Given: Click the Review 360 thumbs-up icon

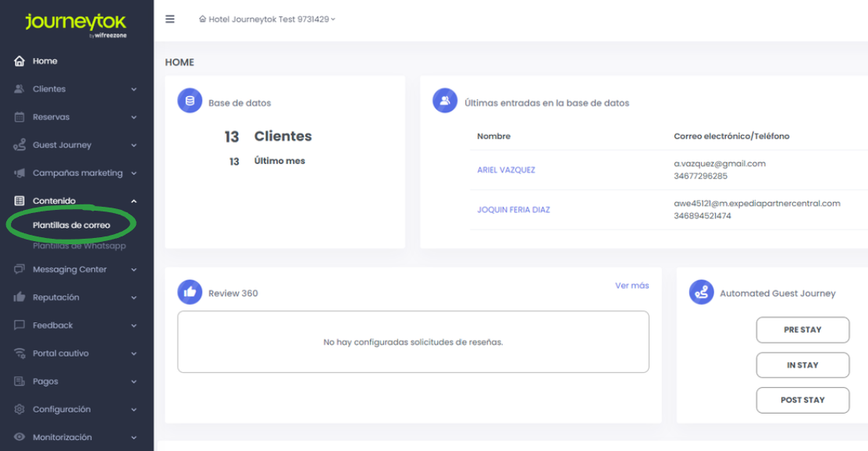Looking at the screenshot, I should [190, 293].
